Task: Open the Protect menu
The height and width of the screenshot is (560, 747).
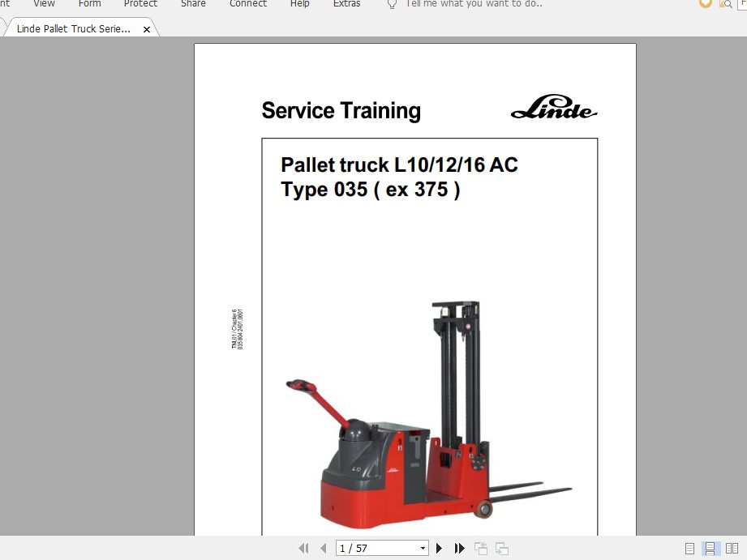Action: 140,4
